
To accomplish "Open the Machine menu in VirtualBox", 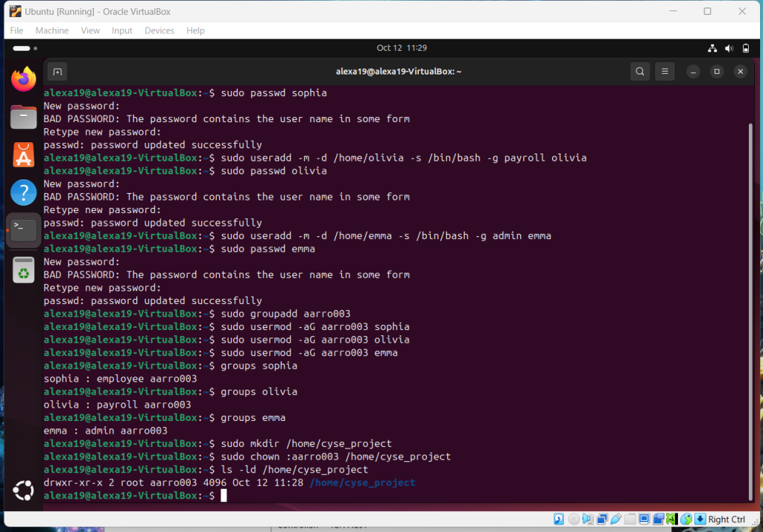I will [x=52, y=31].
